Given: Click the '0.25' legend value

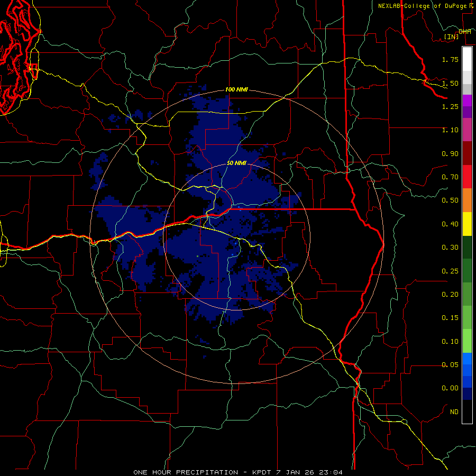Looking at the screenshot, I should [450, 271].
